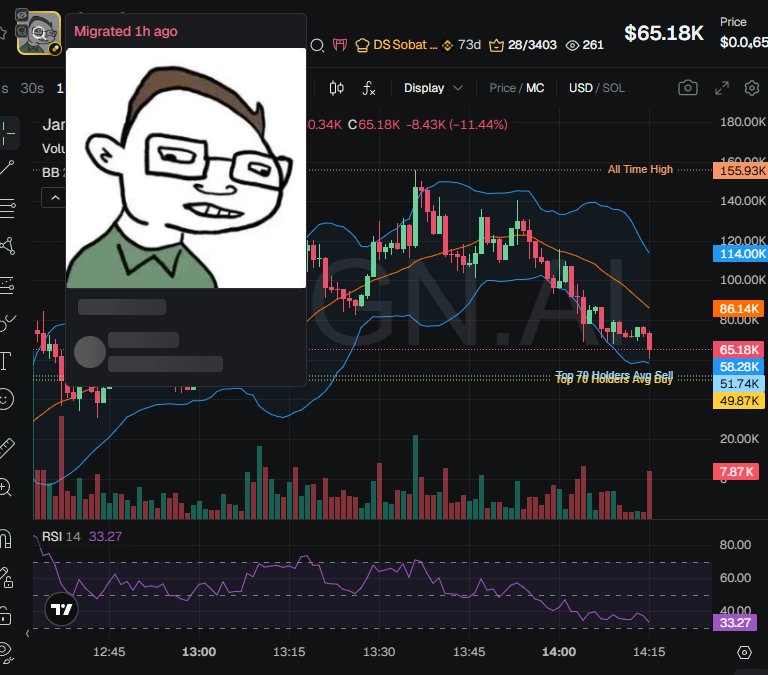Click the search magnifier next to DS Sobat
Image resolution: width=768 pixels, height=675 pixels.
317,46
